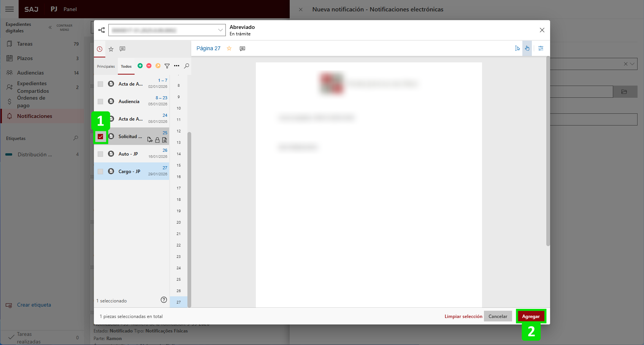Screen dimensions: 644x345
Task: Check the Auto - JP checkbox
Action: 100,154
